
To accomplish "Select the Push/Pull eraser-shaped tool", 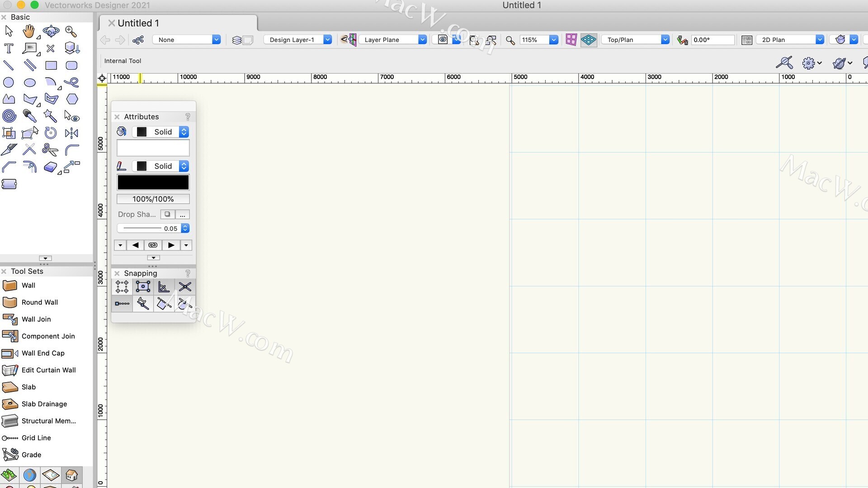I will point(51,167).
